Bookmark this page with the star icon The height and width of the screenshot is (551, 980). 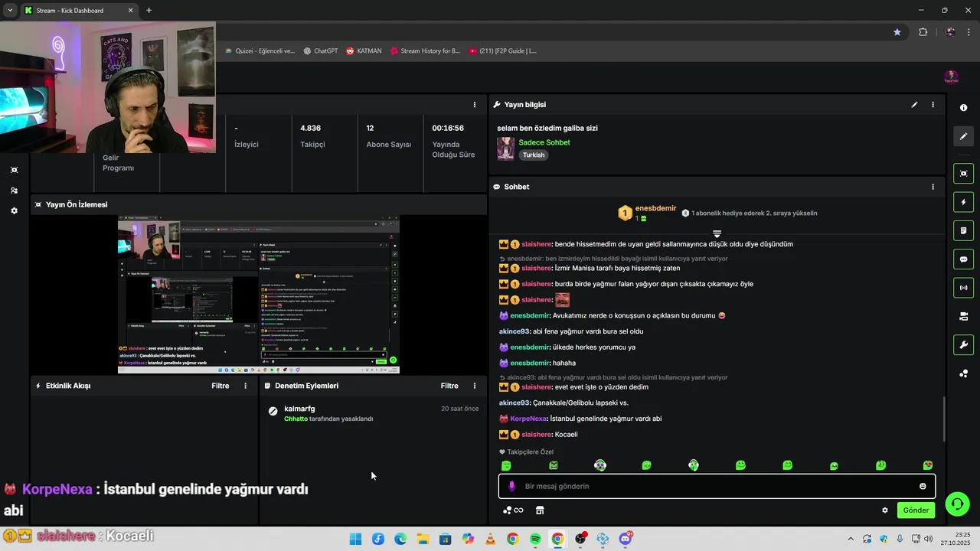coord(897,32)
